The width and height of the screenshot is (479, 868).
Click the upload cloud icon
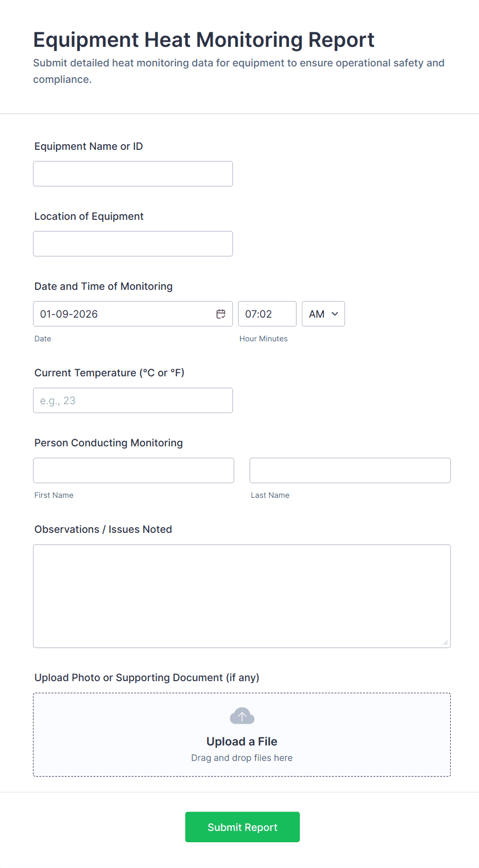[x=242, y=716]
